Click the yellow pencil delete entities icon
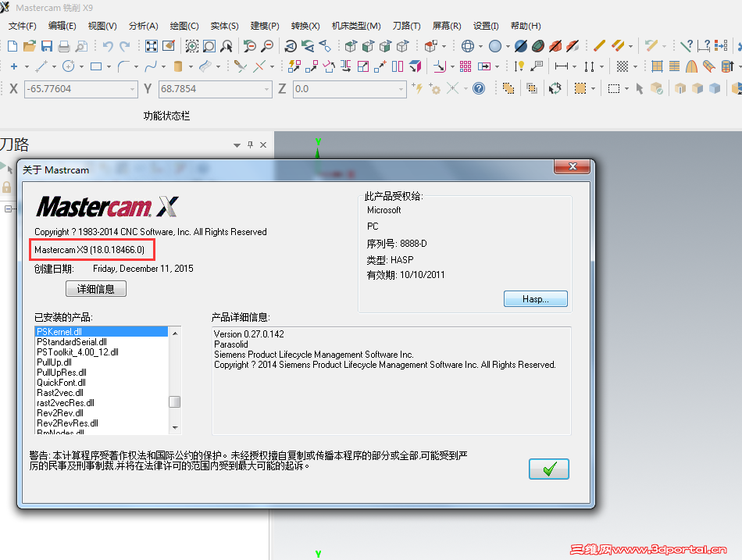 (x=599, y=45)
